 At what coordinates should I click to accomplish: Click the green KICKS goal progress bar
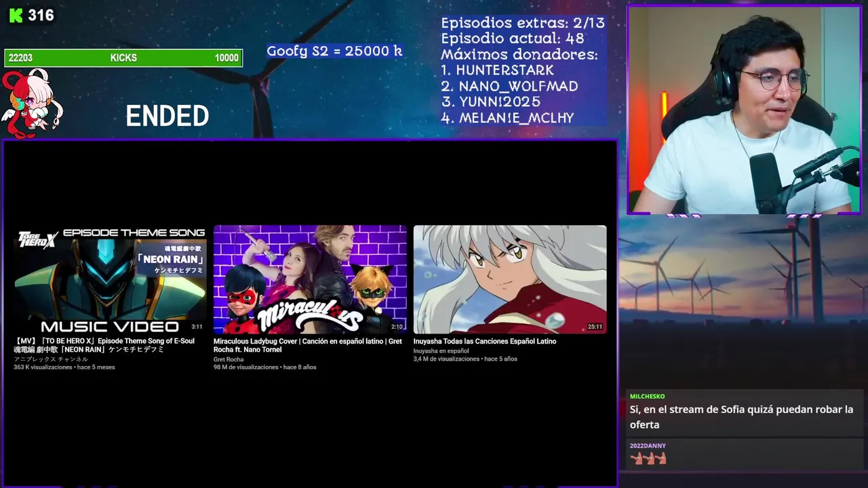pyautogui.click(x=123, y=58)
